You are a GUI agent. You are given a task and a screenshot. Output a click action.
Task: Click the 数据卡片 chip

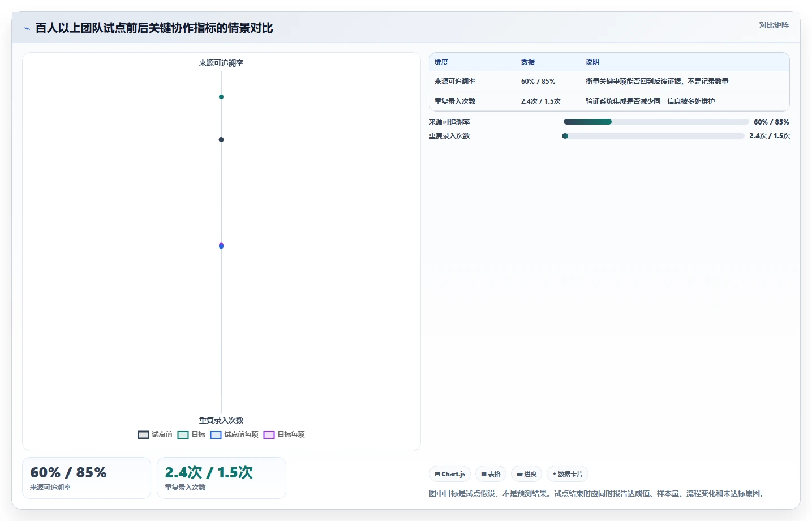[x=568, y=474]
